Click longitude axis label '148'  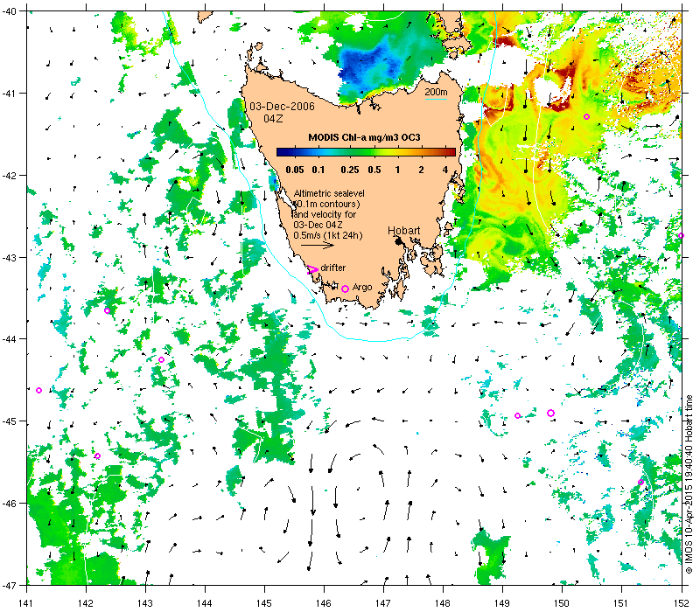click(443, 603)
